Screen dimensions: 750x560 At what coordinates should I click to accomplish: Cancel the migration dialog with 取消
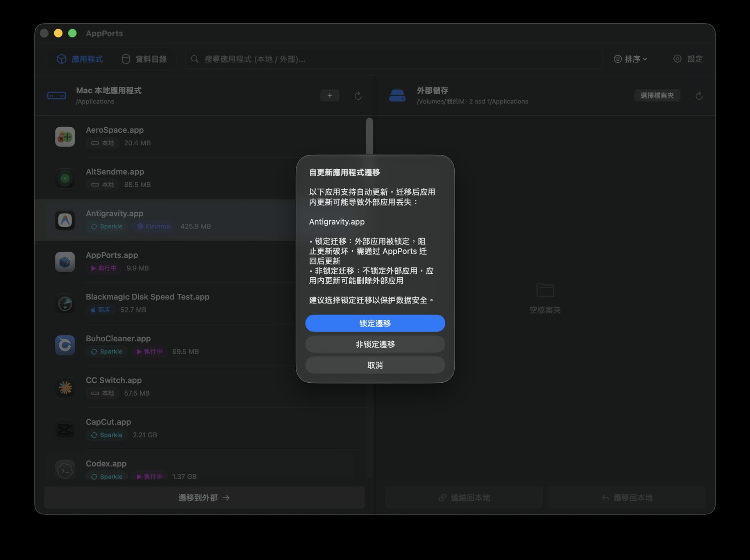pyautogui.click(x=375, y=365)
